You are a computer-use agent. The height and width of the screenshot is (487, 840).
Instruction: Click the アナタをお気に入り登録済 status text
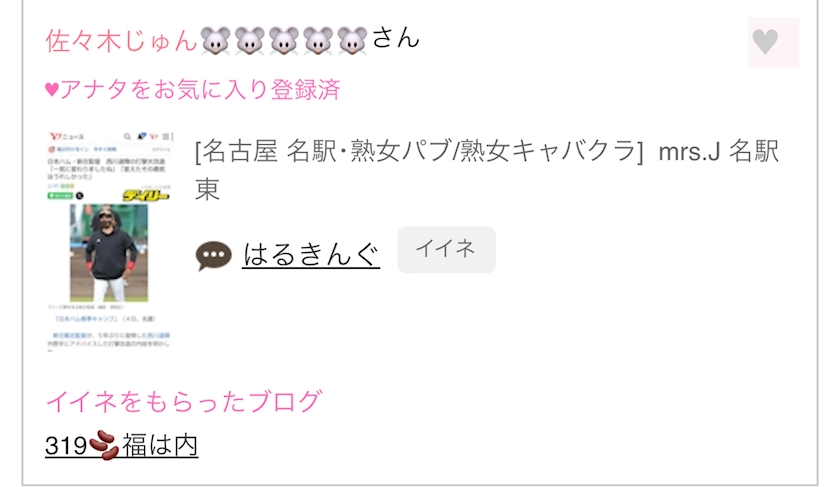coord(200,89)
